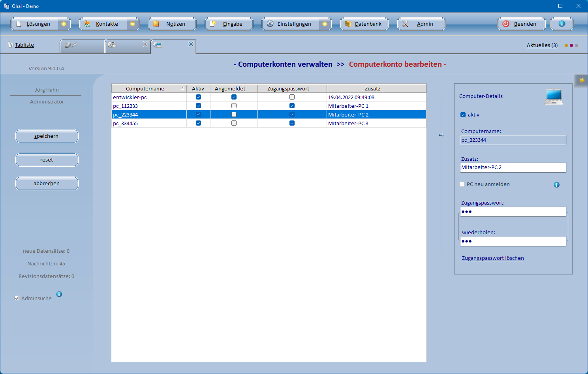Click the computer icon in Computer-Details
The image size is (588, 374).
pyautogui.click(x=554, y=97)
